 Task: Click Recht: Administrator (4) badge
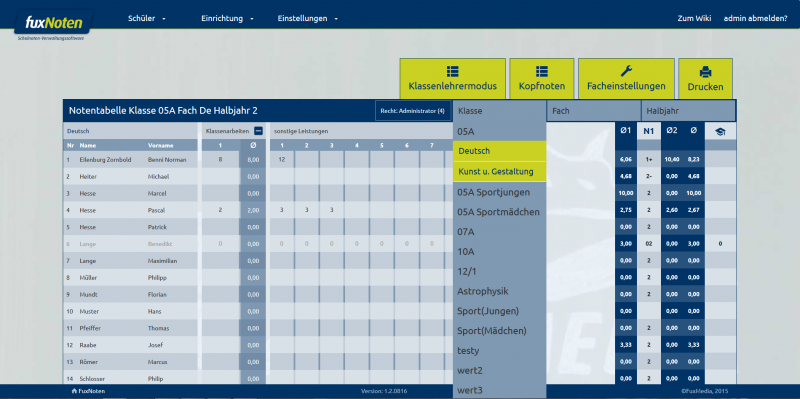tap(412, 111)
